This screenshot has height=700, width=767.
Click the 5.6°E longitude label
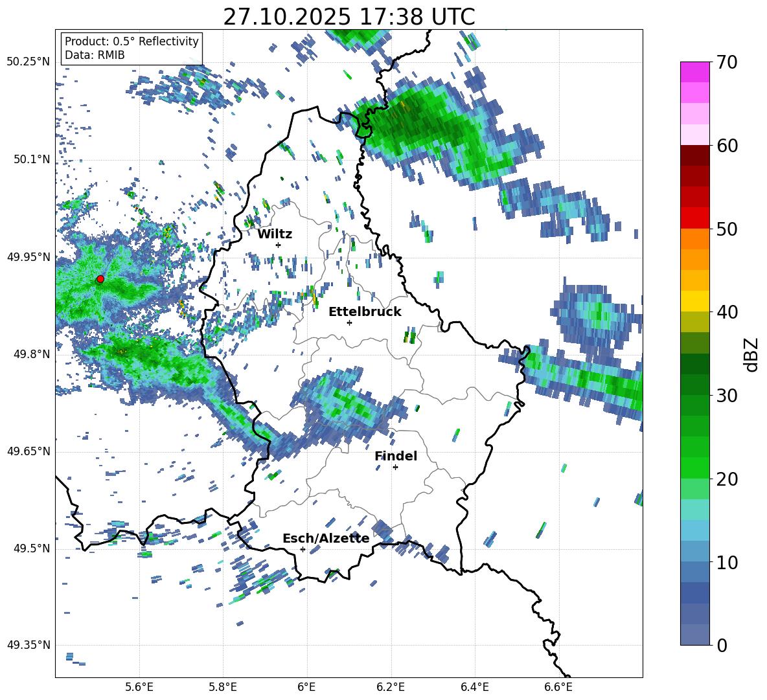coord(139,688)
